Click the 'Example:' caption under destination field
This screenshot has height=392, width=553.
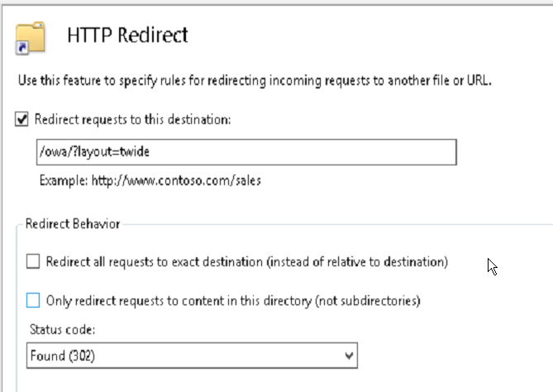click(64, 180)
